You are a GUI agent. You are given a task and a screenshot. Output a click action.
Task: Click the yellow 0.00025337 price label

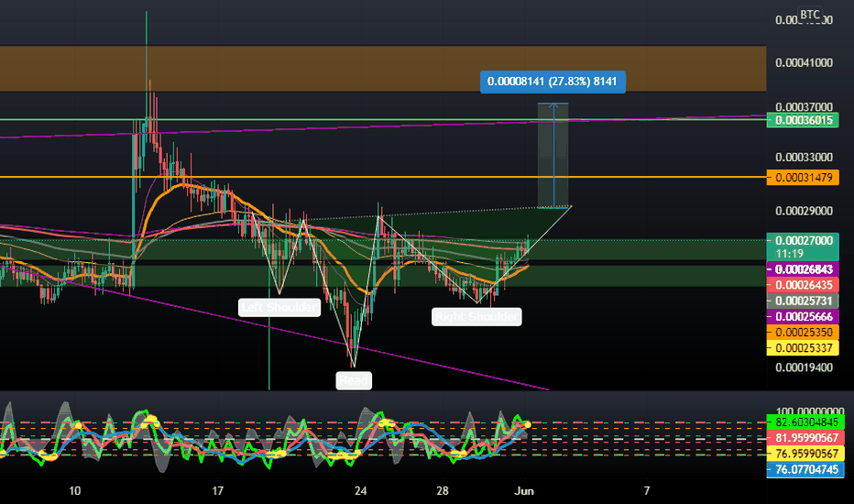[x=803, y=347]
